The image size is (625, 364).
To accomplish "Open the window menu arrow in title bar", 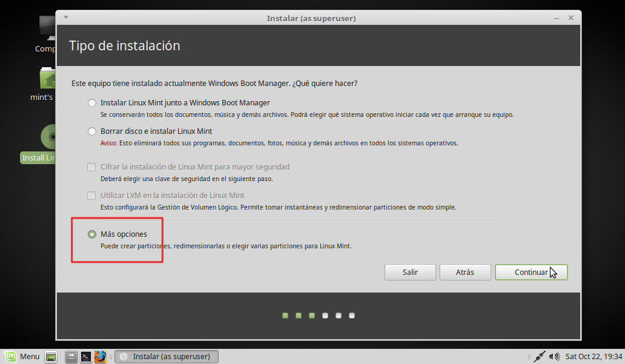I will (x=66, y=18).
